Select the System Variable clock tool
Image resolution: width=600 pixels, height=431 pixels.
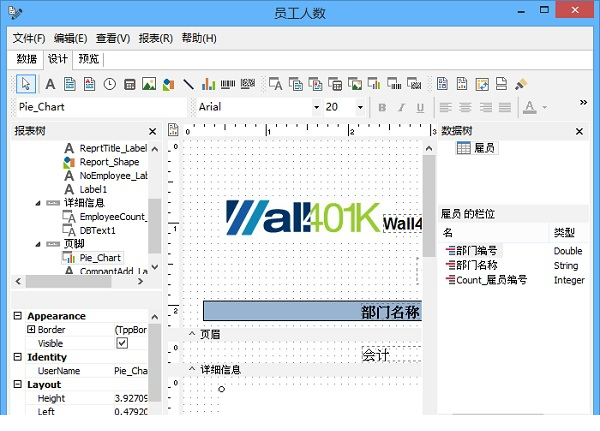pyautogui.click(x=110, y=84)
